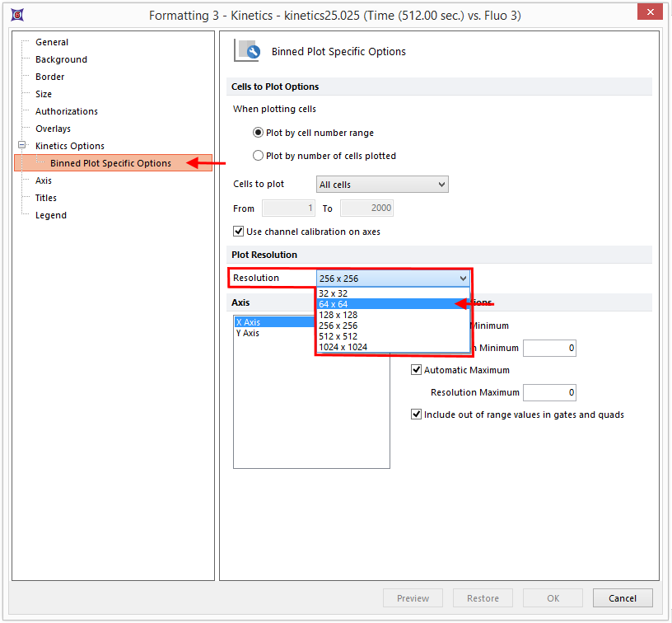Click the Cancel button

[622, 598]
